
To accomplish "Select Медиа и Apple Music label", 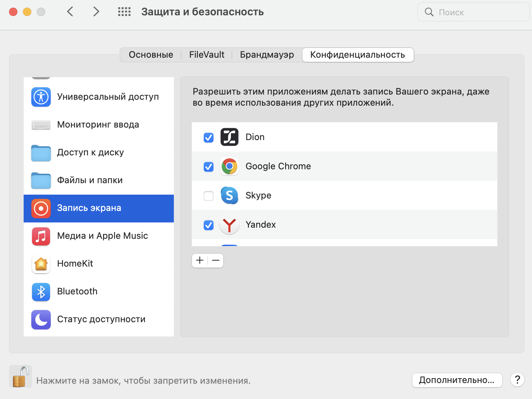I will [x=103, y=236].
